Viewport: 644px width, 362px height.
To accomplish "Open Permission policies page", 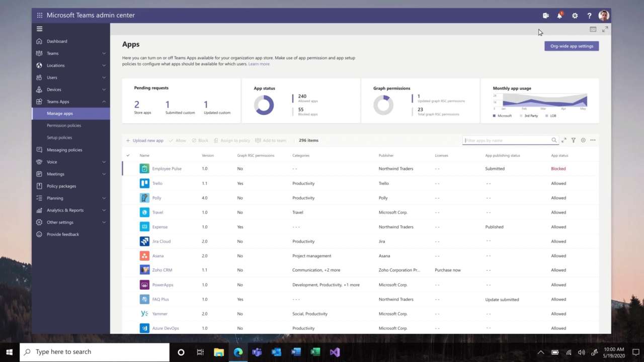I will 64,126.
